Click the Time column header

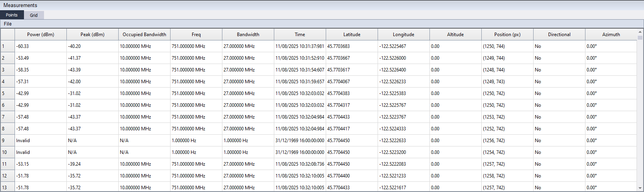tap(300, 35)
